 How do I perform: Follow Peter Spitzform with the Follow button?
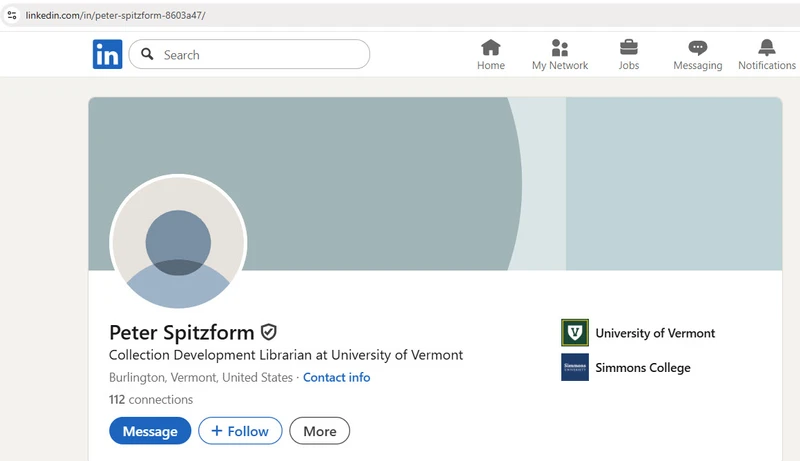tap(240, 431)
